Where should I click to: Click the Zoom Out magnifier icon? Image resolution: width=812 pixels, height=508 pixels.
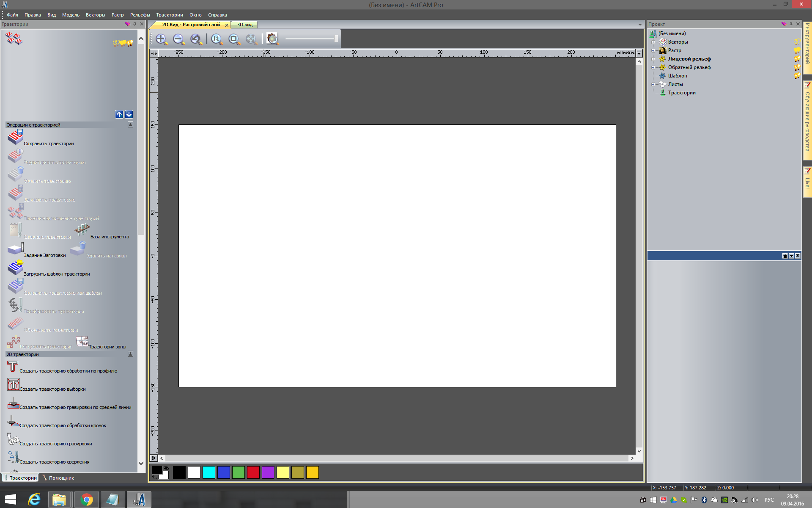(178, 39)
